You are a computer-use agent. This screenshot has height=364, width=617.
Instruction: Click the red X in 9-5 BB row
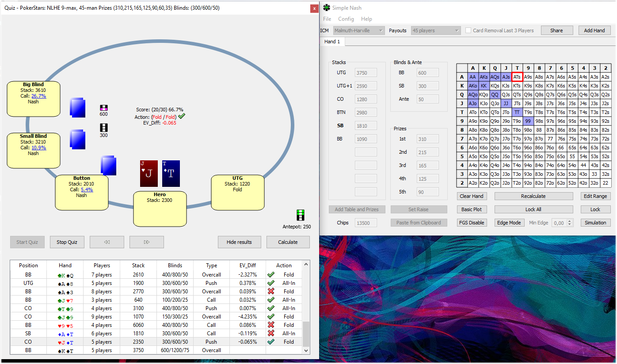(271, 325)
